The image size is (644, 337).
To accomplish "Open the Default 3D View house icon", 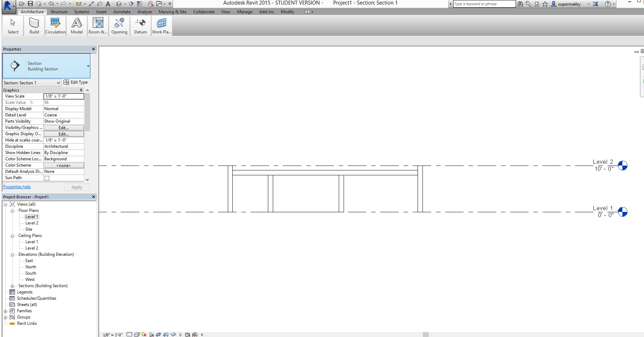I will pyautogui.click(x=119, y=4).
